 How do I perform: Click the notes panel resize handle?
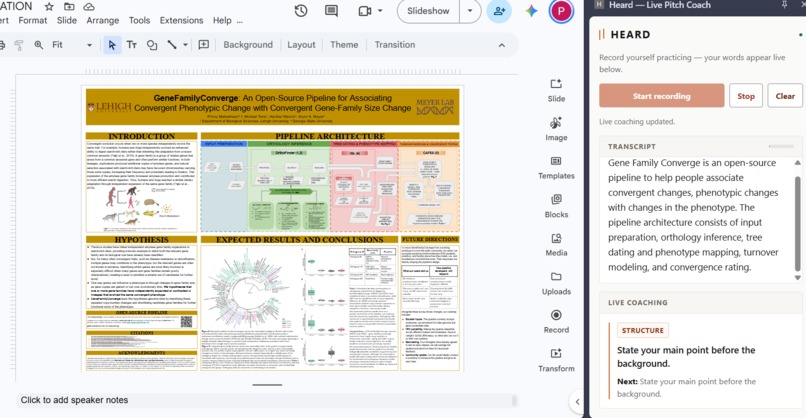coord(267,385)
